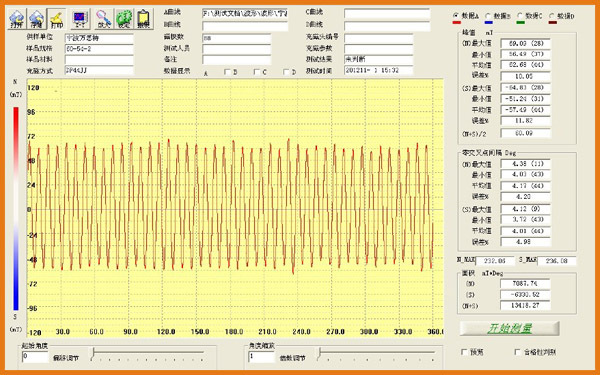
Task: Select the 数据A radio button
Action: 455,16
